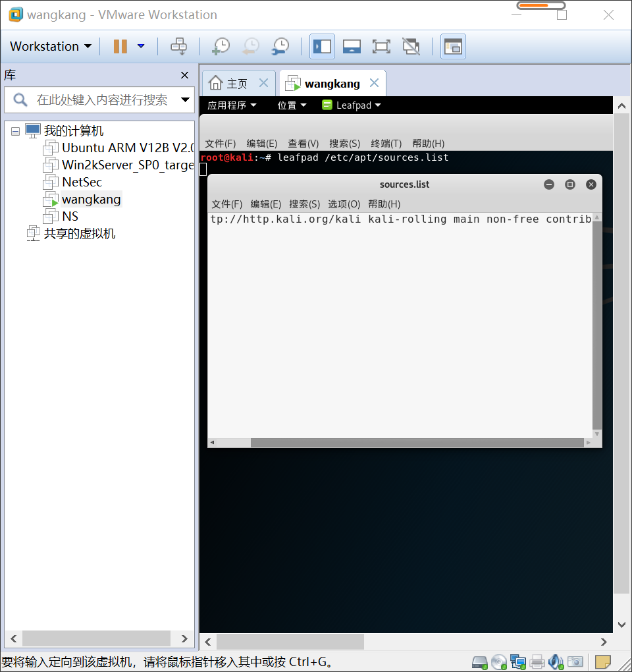Enter full screen mode icon

click(x=381, y=46)
